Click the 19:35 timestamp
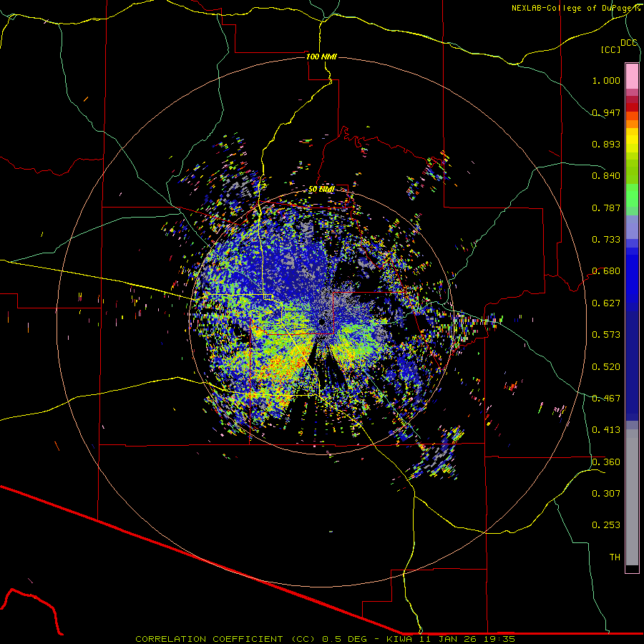 pos(499,639)
